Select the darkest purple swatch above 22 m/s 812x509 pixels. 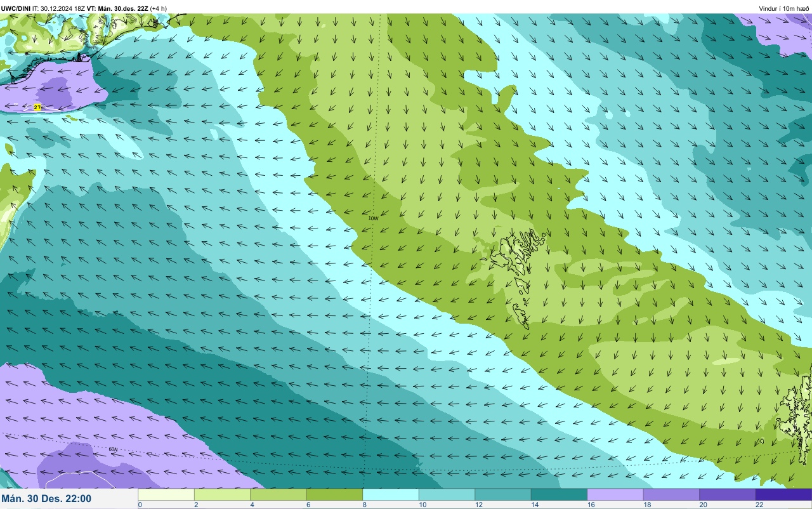[783, 494]
